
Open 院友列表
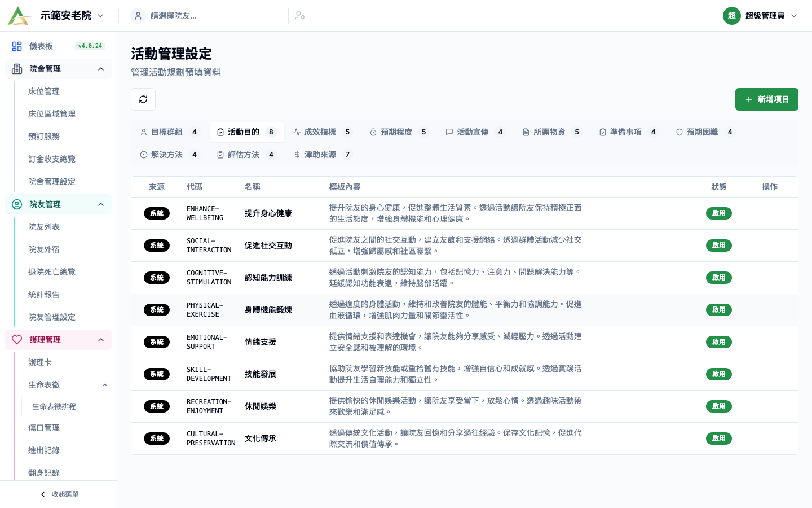(44, 227)
